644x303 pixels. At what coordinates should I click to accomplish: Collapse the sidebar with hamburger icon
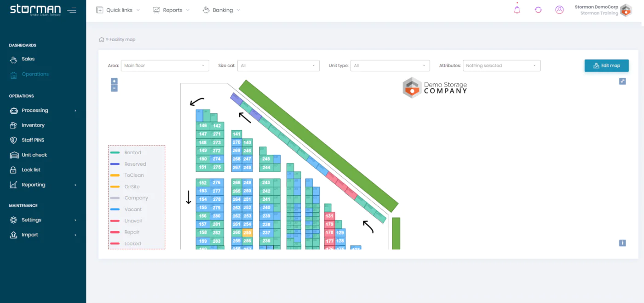click(72, 10)
